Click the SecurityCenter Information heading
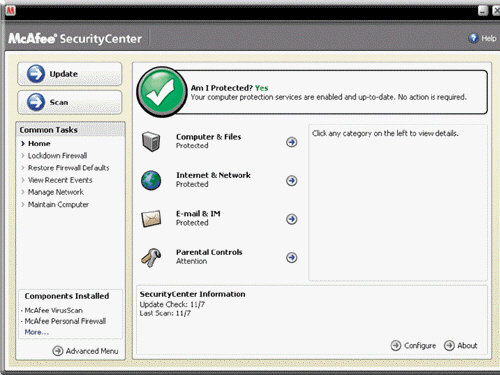This screenshot has width=500, height=375. pyautogui.click(x=192, y=294)
